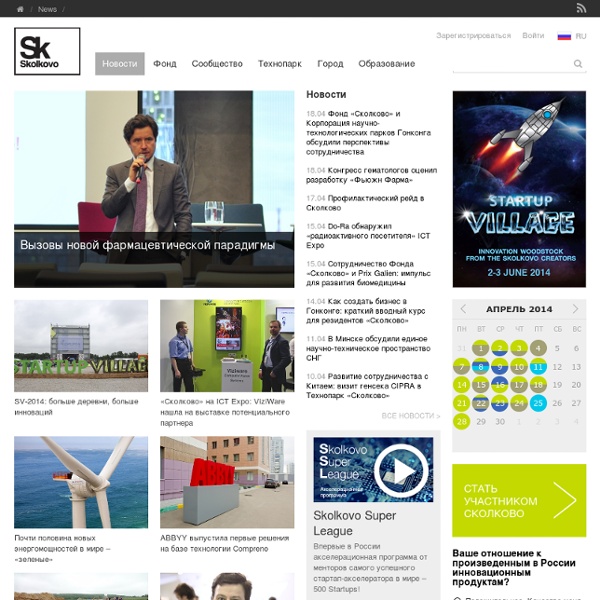
Task: Click the Стать участником Сколково button
Action: click(x=519, y=500)
